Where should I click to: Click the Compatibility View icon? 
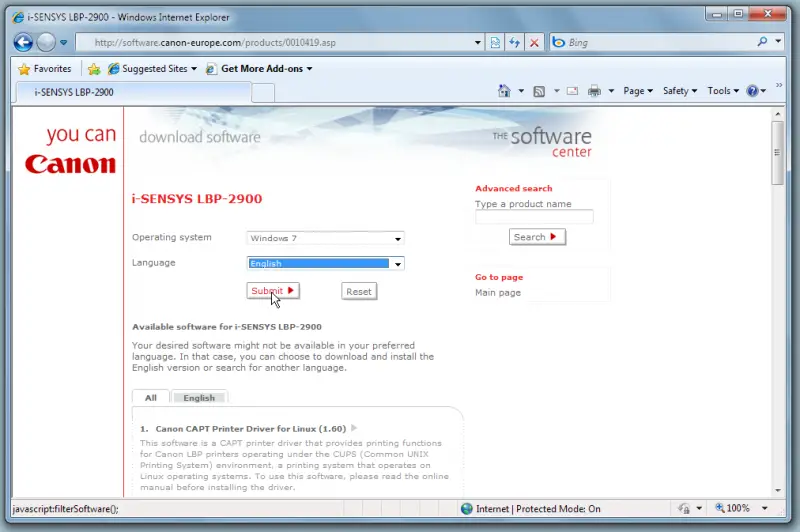pos(495,43)
